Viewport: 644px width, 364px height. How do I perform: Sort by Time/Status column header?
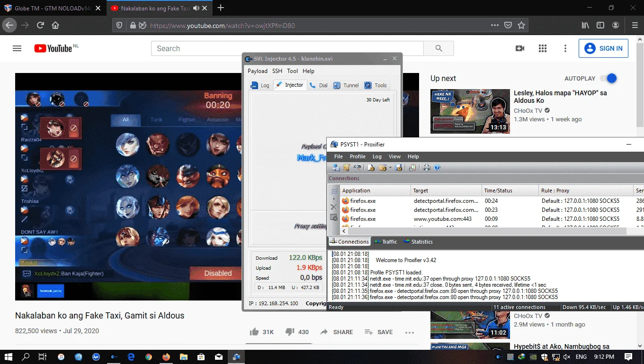[x=510, y=191]
